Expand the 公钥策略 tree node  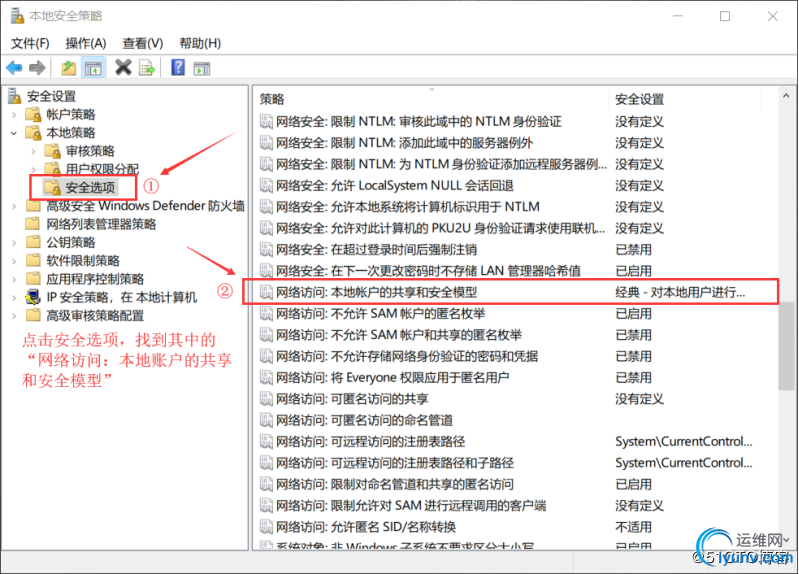tap(14, 243)
